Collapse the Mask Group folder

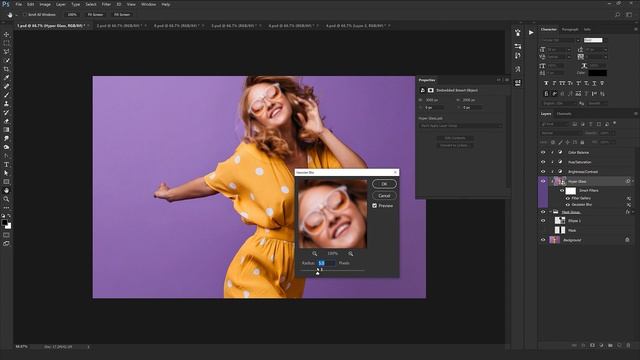coord(550,212)
